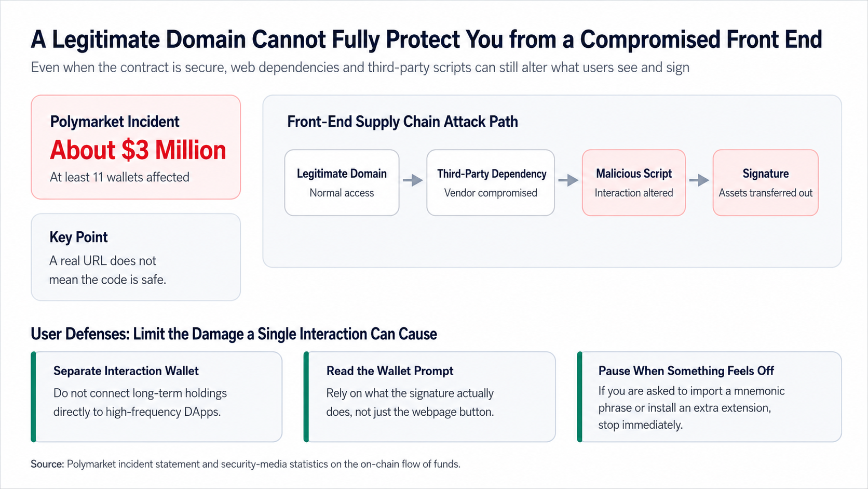Click the About $3 Million figure

click(x=138, y=150)
